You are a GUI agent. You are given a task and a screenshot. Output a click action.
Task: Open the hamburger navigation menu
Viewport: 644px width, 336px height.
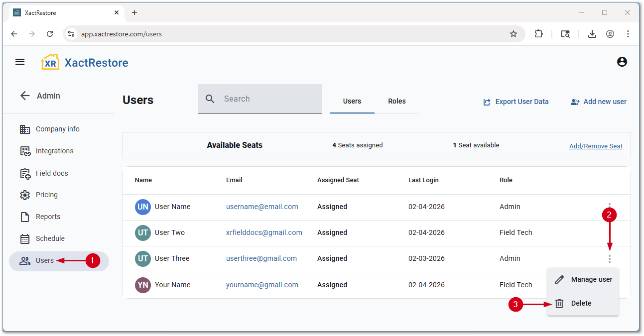[x=20, y=62]
